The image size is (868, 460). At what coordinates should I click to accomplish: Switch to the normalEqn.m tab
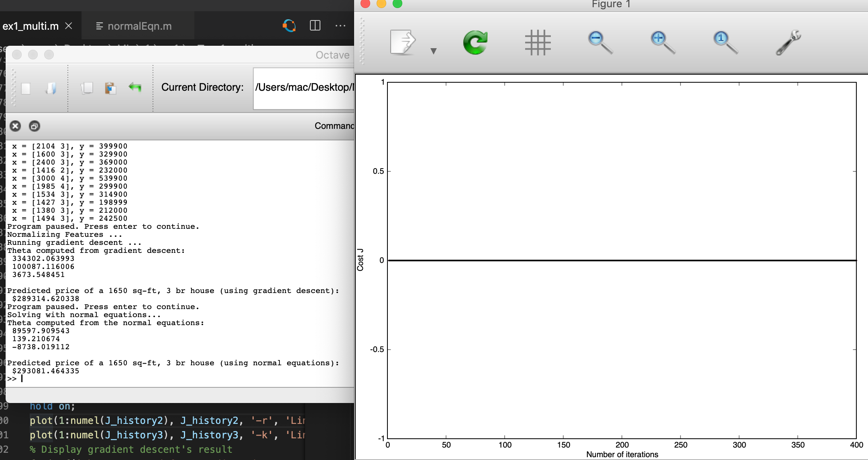[139, 26]
